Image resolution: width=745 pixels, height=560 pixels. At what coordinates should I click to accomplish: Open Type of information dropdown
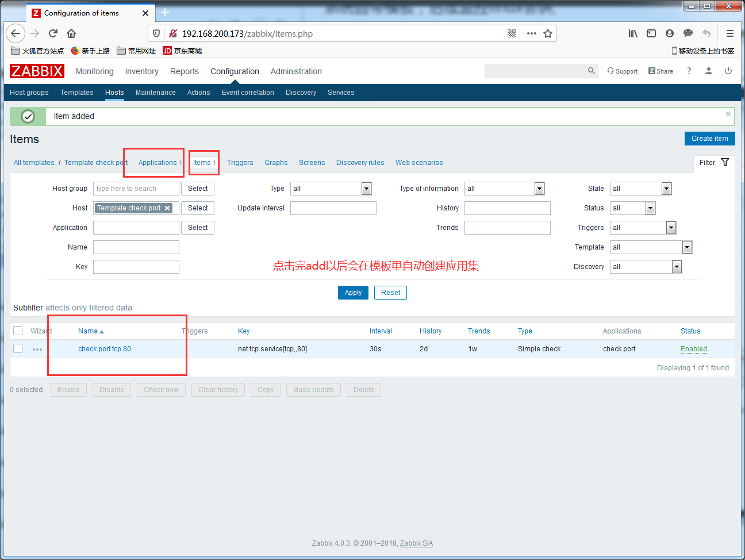coord(505,189)
